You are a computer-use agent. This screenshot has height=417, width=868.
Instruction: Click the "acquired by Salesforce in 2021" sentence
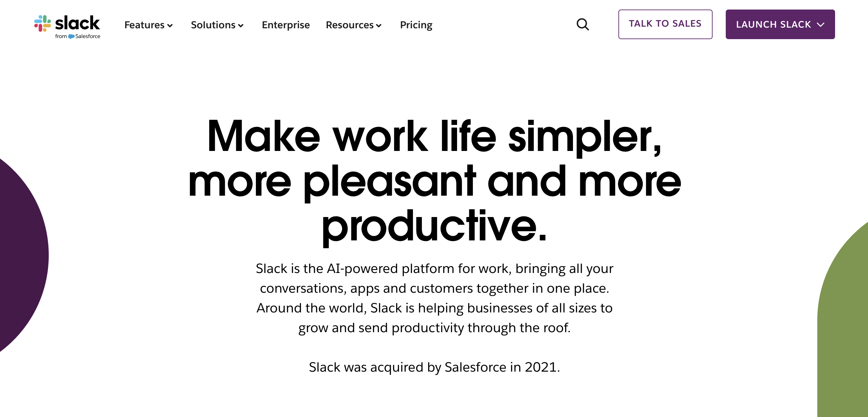coord(434,367)
